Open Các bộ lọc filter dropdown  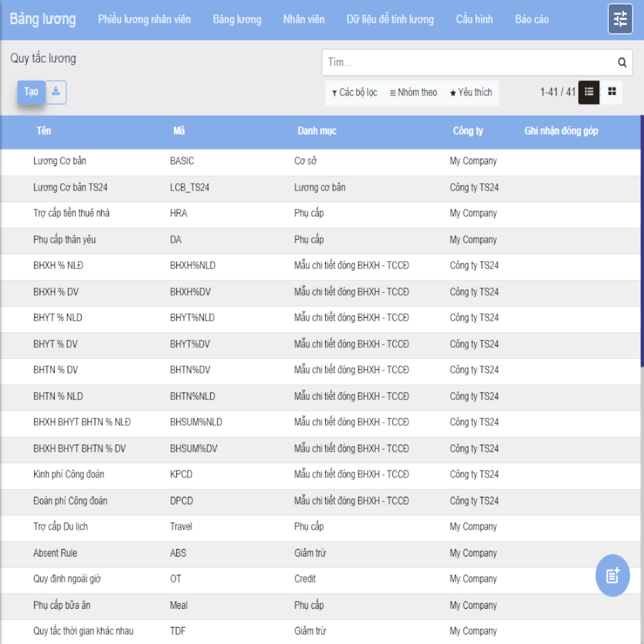355,92
